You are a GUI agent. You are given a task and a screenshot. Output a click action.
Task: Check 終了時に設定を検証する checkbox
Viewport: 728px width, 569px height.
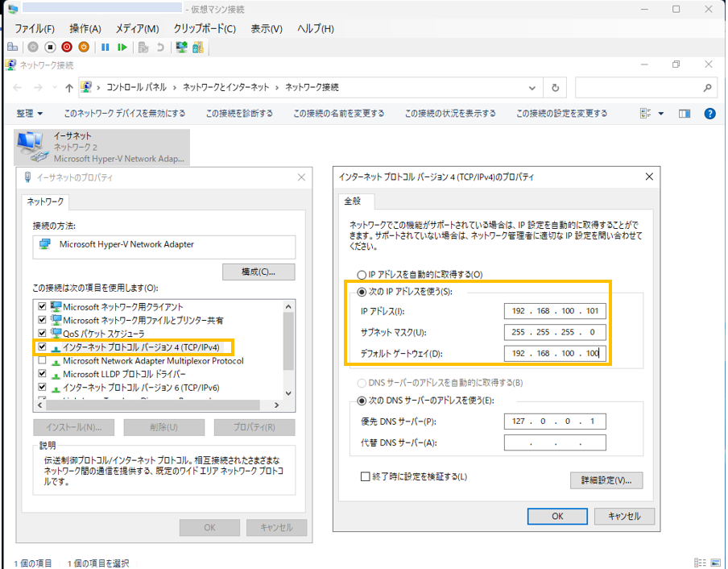pos(366,476)
